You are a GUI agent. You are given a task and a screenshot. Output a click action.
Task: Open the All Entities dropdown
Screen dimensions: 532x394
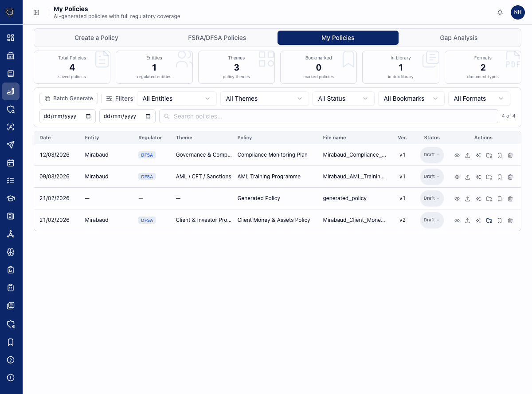[176, 98]
